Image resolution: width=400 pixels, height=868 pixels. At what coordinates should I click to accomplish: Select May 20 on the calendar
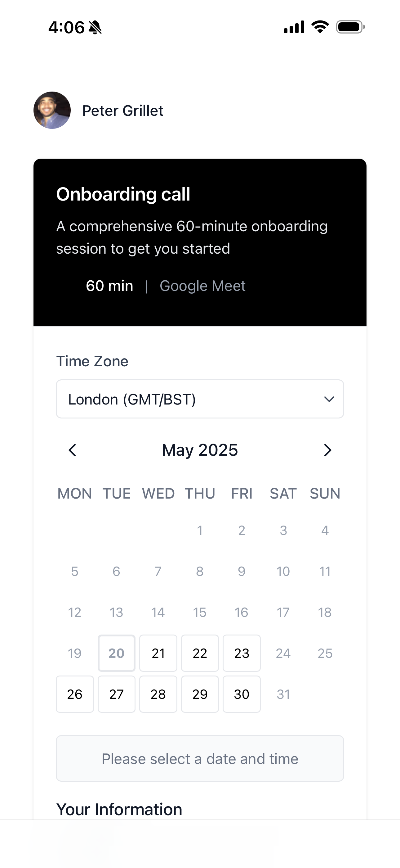click(x=117, y=653)
